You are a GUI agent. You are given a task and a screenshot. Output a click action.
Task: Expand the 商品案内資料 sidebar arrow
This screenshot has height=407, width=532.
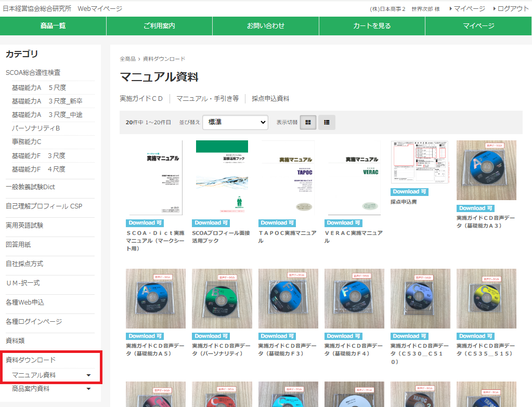pyautogui.click(x=88, y=389)
